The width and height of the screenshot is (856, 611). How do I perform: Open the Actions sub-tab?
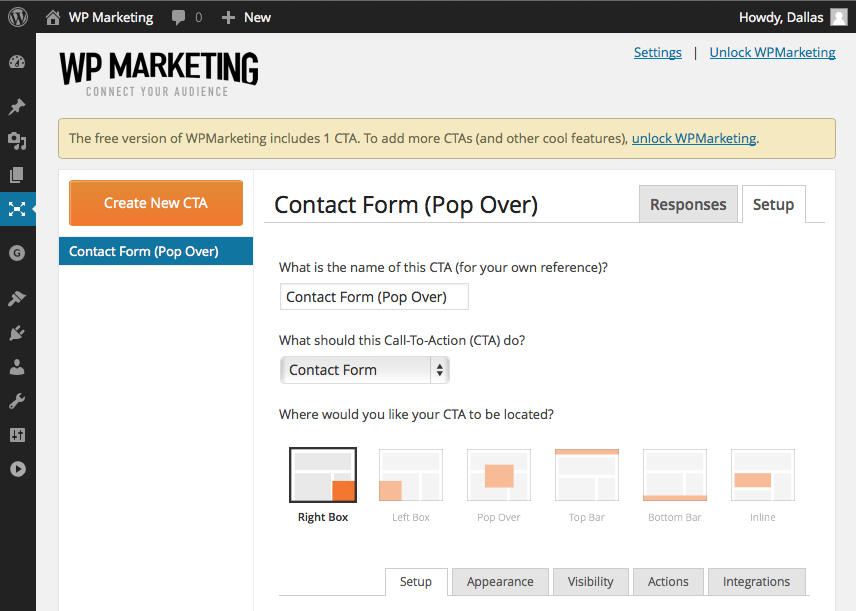pyautogui.click(x=668, y=582)
